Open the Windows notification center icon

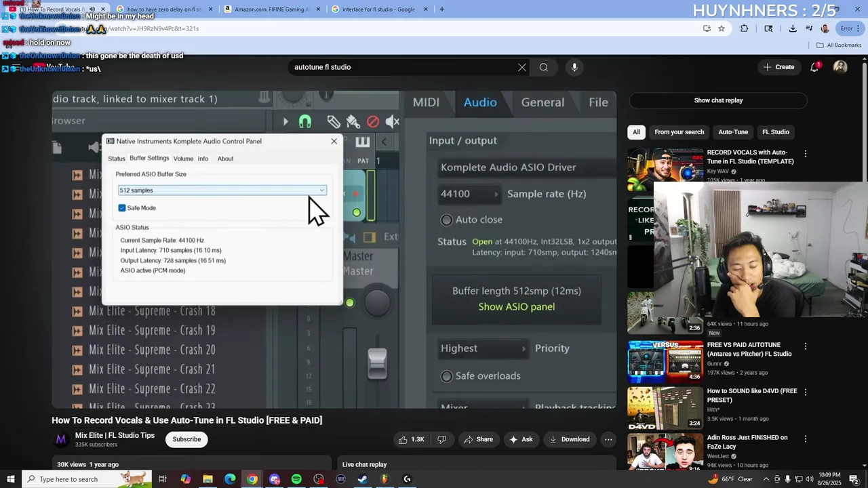[x=854, y=479]
